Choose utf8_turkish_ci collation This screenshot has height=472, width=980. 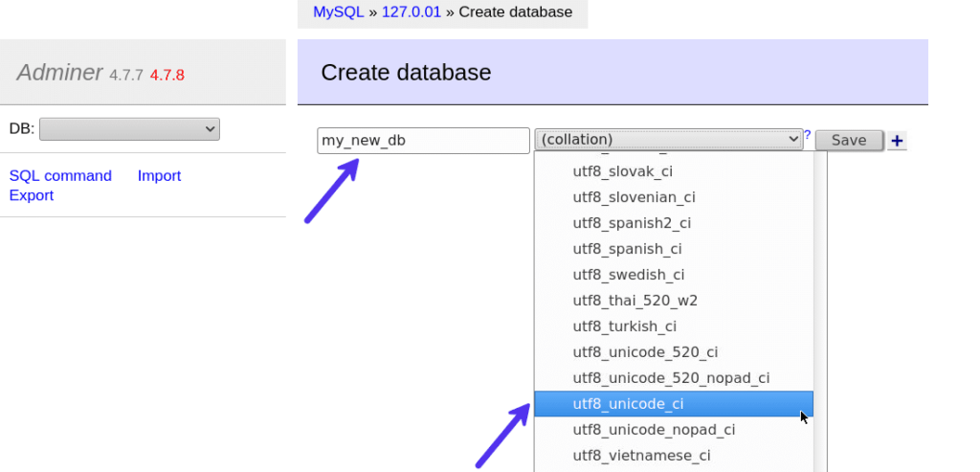tap(624, 326)
